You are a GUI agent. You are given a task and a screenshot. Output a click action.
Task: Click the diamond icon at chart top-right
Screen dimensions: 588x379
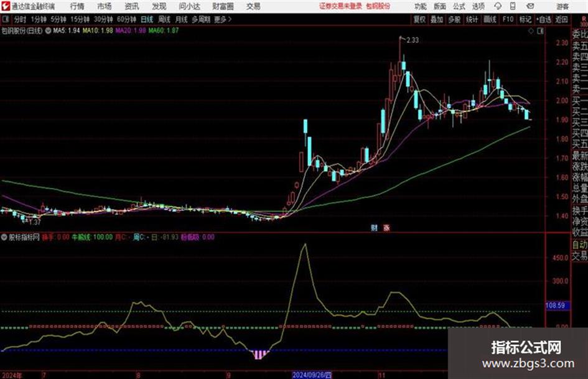pyautogui.click(x=531, y=31)
